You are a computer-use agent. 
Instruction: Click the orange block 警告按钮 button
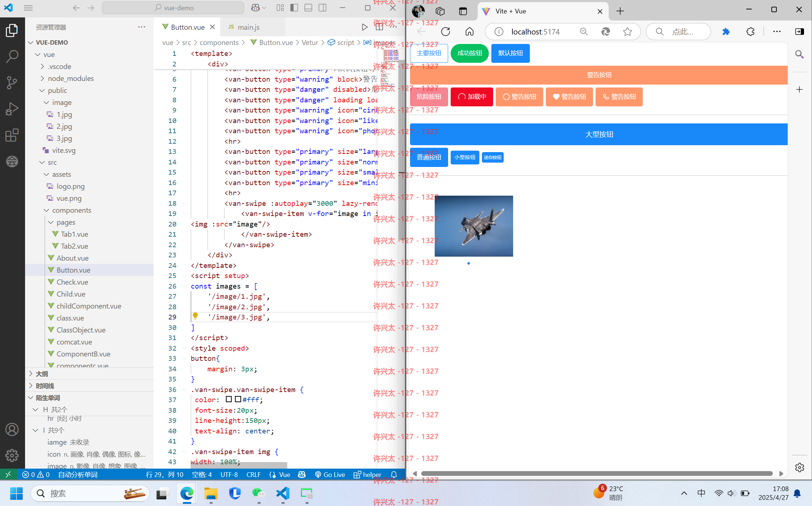coord(598,75)
